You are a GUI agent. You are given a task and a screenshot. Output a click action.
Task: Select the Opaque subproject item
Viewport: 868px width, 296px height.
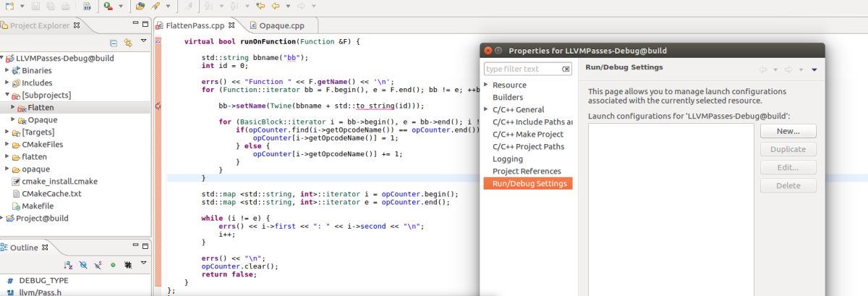(42, 119)
